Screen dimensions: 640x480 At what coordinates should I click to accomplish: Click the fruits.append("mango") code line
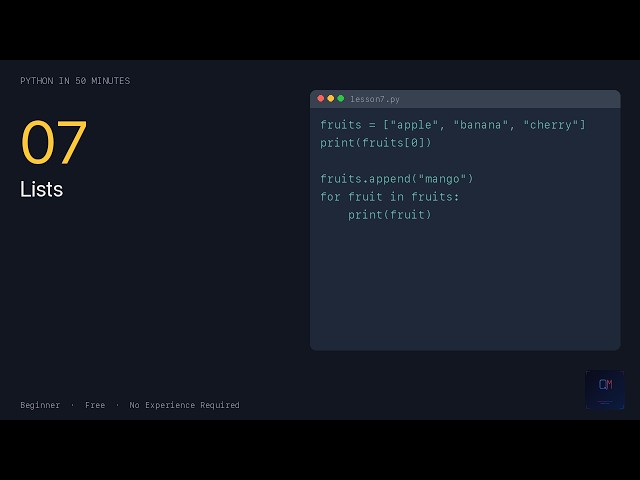[x=396, y=179]
